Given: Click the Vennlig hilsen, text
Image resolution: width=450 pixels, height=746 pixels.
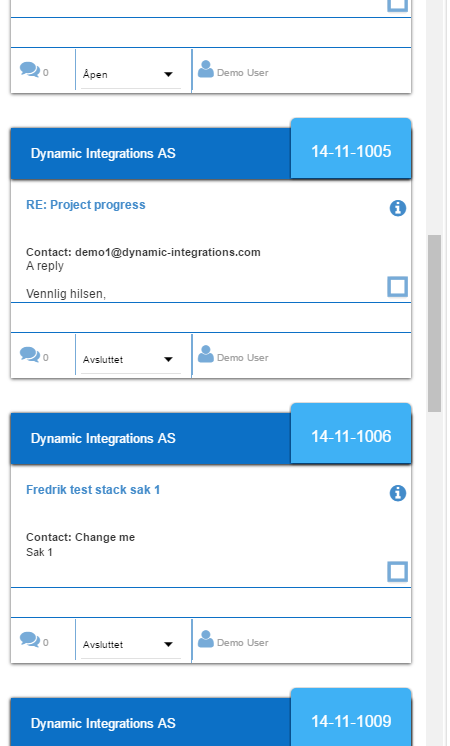Looking at the screenshot, I should (x=66, y=294).
